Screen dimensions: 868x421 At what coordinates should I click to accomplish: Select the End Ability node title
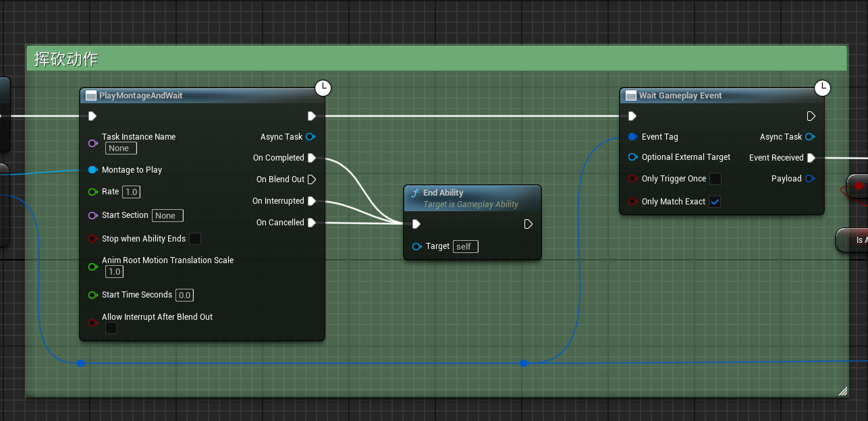coord(443,193)
